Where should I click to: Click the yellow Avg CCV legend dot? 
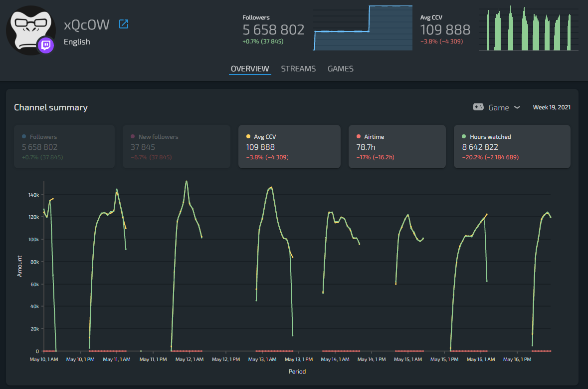(x=248, y=137)
